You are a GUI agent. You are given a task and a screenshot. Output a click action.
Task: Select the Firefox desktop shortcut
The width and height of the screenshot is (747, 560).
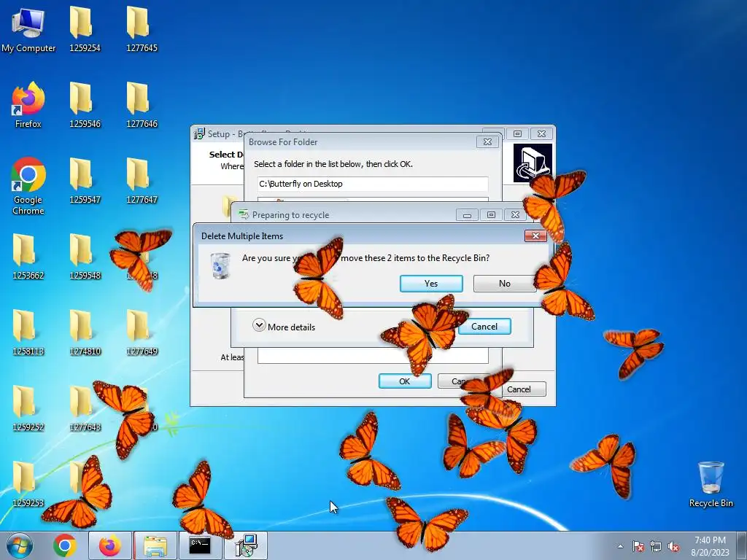tap(28, 105)
